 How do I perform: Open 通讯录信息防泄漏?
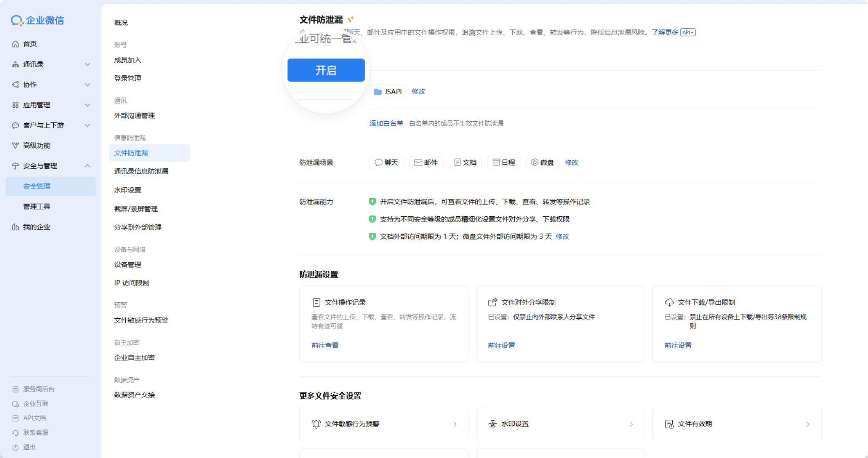(x=141, y=171)
